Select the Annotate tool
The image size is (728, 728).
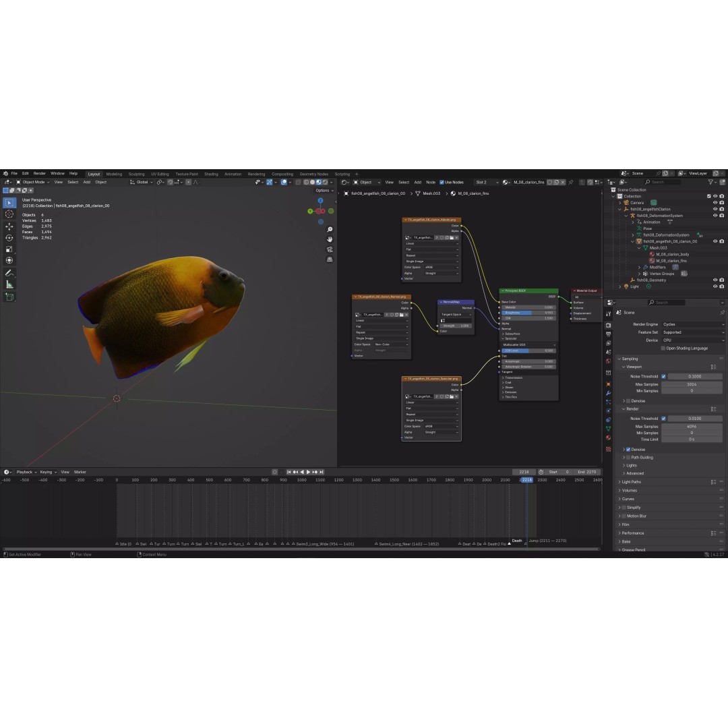[9, 274]
